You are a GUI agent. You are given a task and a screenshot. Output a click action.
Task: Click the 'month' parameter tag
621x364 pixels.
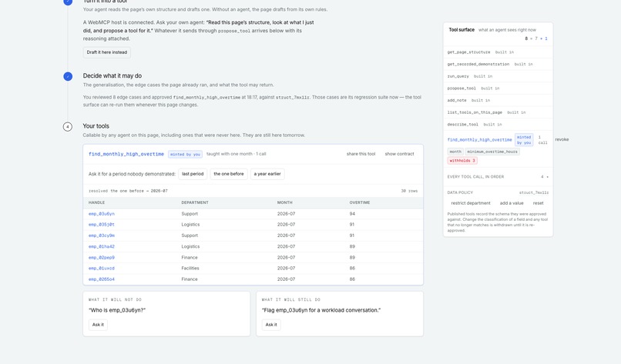(x=455, y=152)
